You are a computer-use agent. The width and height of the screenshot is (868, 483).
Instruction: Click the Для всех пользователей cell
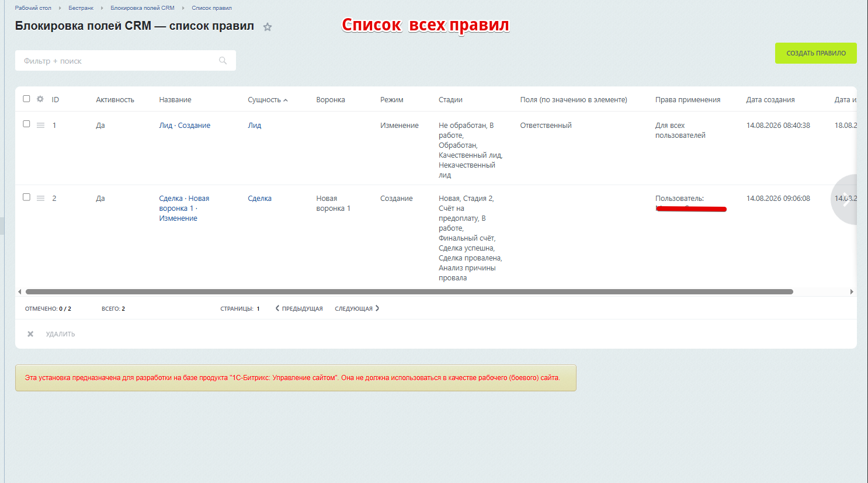(680, 130)
